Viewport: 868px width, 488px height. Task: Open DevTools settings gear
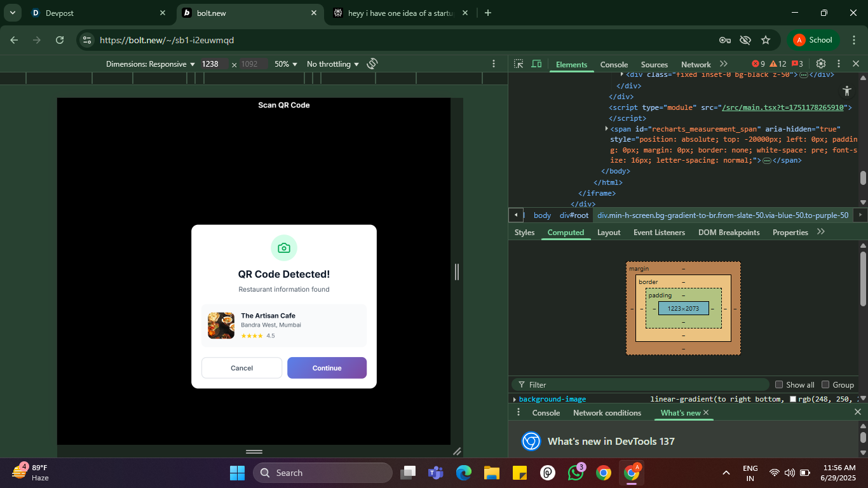[820, 64]
